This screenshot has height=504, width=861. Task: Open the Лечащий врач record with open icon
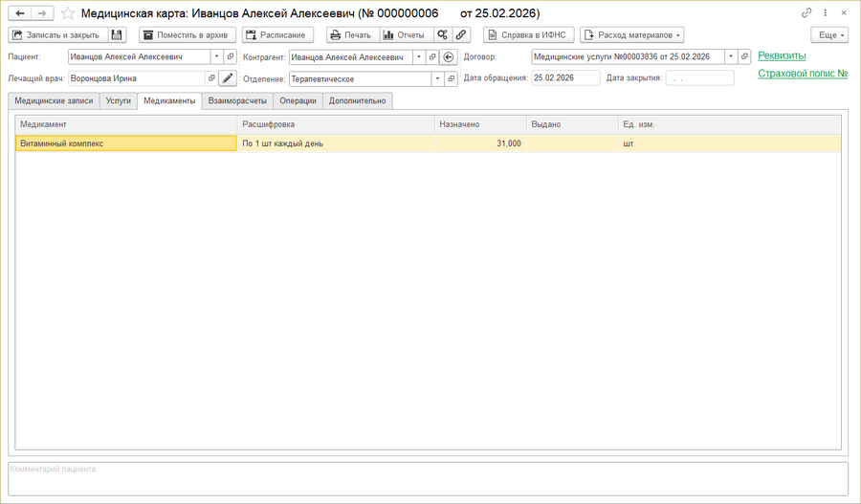(x=211, y=78)
